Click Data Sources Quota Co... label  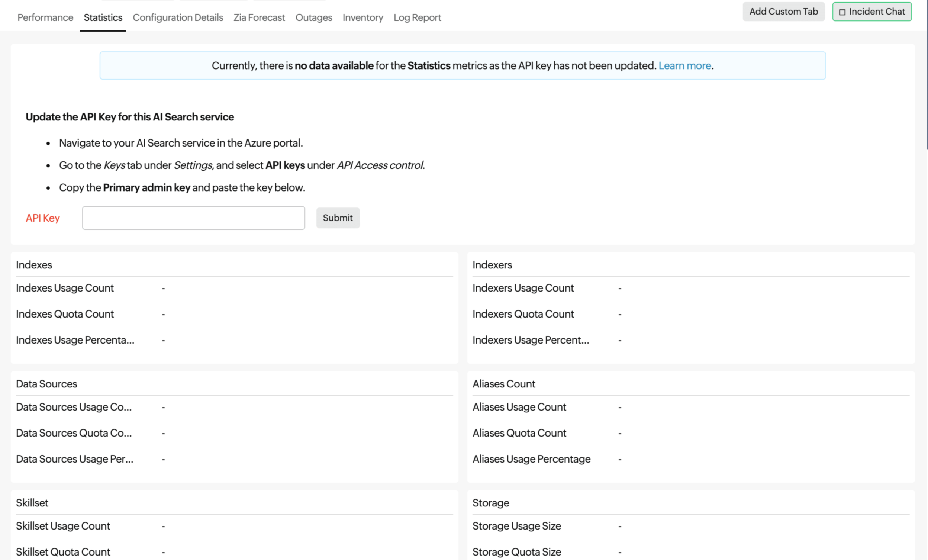[74, 433]
